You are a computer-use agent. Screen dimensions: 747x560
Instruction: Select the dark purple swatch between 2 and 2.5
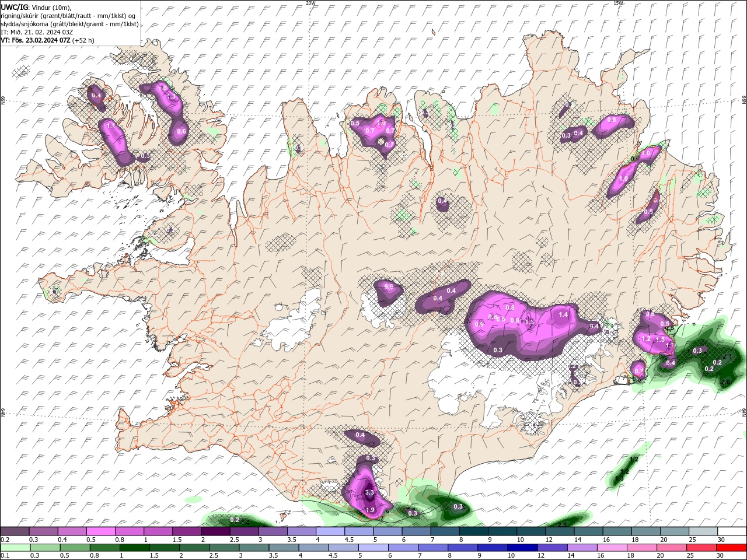click(x=215, y=531)
